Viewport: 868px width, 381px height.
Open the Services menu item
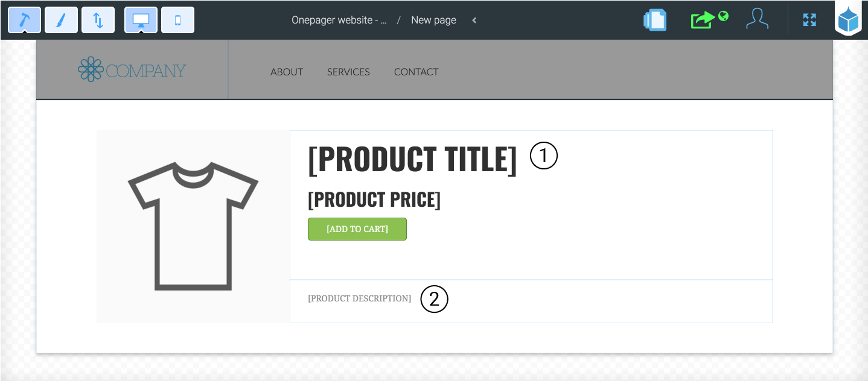coord(348,72)
